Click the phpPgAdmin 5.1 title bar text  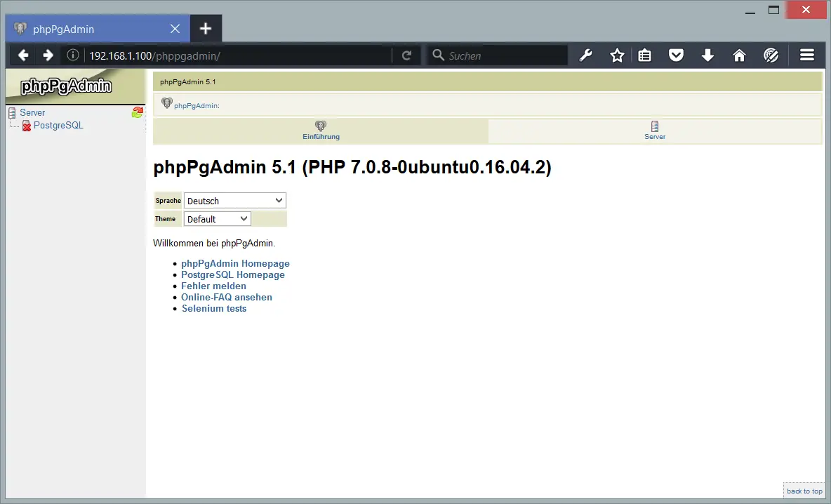[x=187, y=81]
